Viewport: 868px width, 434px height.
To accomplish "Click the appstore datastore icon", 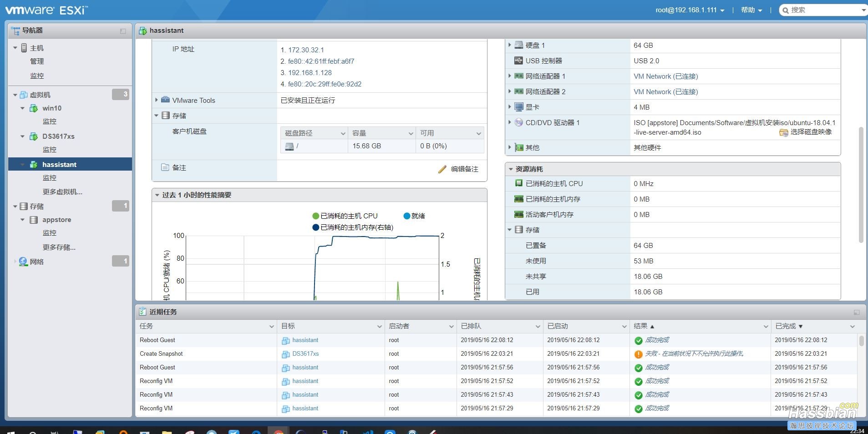I will (34, 220).
